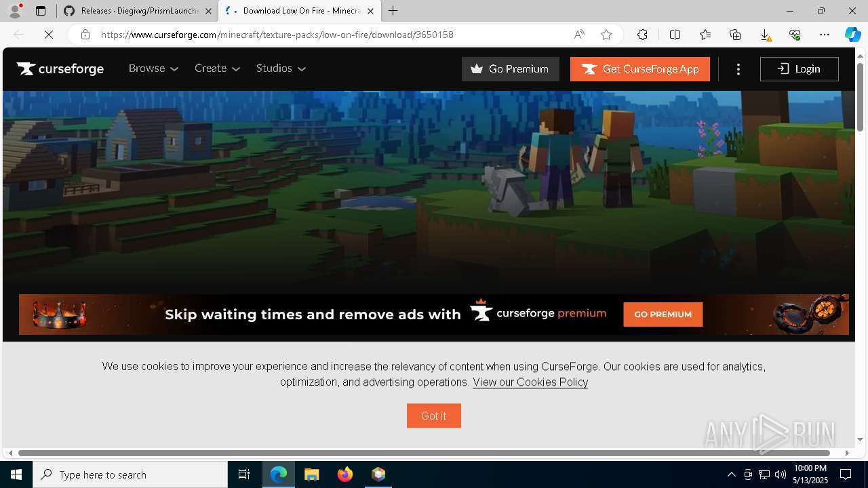
Task: Open Browser essentials icon
Action: [795, 35]
